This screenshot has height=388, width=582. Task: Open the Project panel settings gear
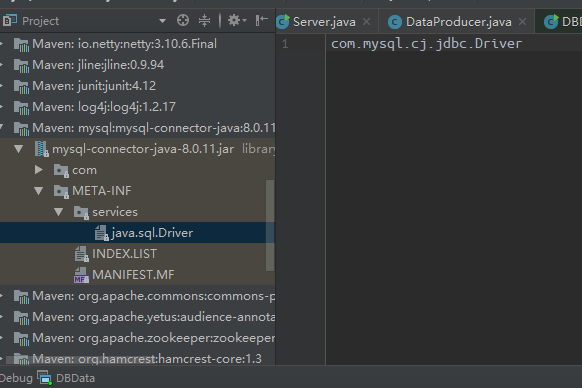(x=237, y=20)
